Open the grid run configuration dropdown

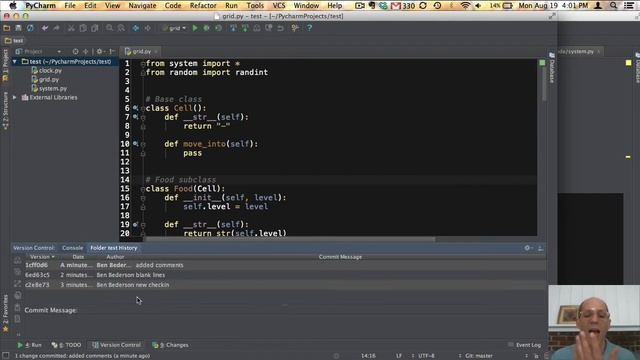coord(174,28)
